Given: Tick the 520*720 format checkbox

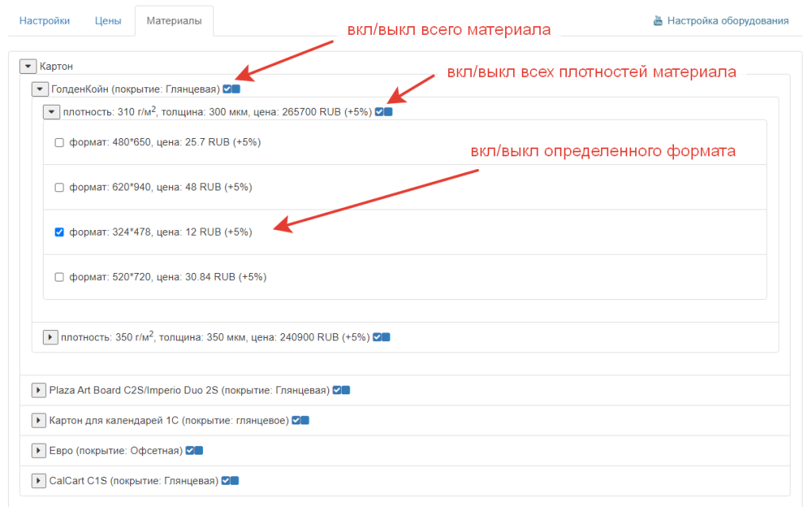Looking at the screenshot, I should 59,277.
